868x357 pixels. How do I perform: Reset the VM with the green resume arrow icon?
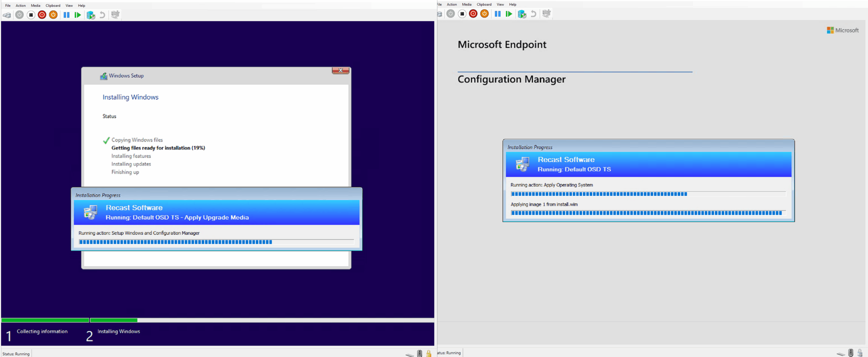click(78, 15)
